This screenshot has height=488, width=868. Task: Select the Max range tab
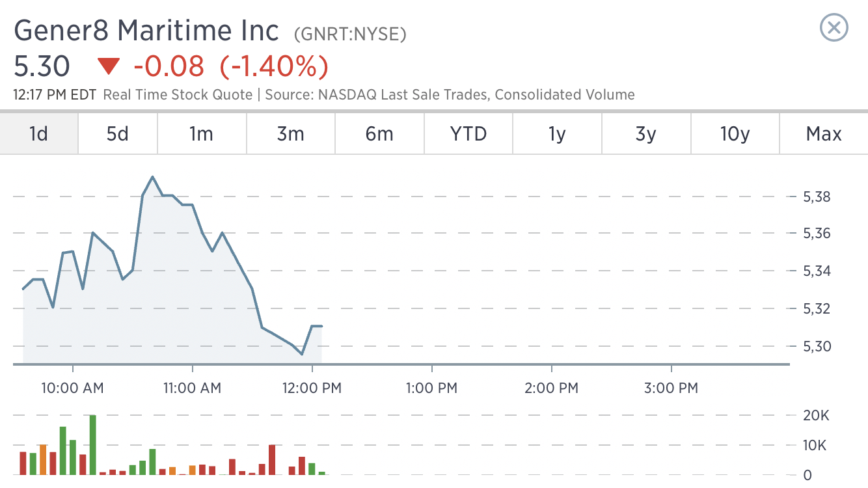(x=824, y=134)
